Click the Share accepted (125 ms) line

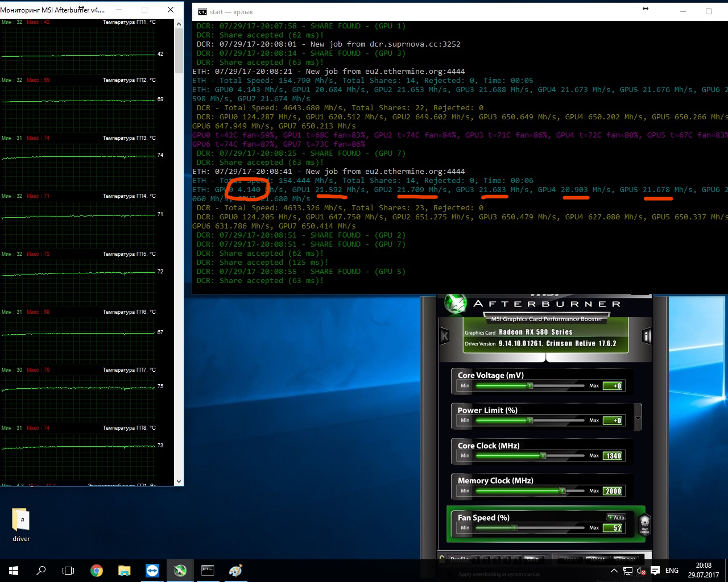click(263, 263)
